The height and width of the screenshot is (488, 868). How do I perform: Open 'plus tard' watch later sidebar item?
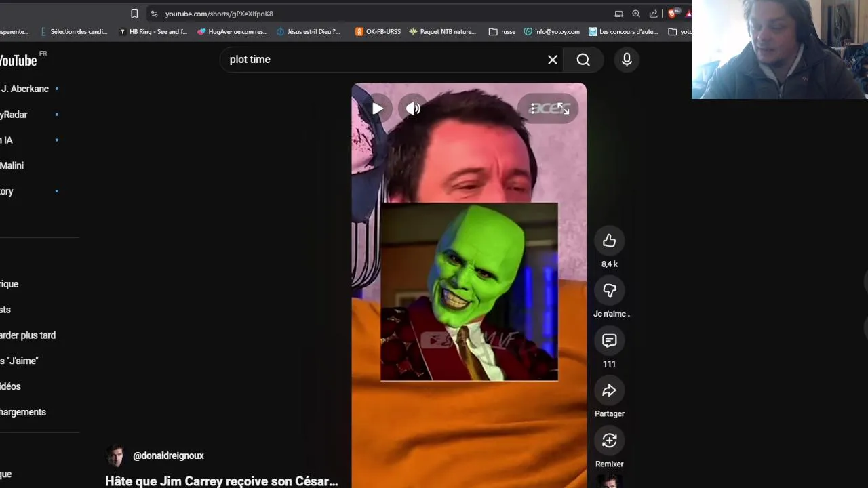click(28, 335)
